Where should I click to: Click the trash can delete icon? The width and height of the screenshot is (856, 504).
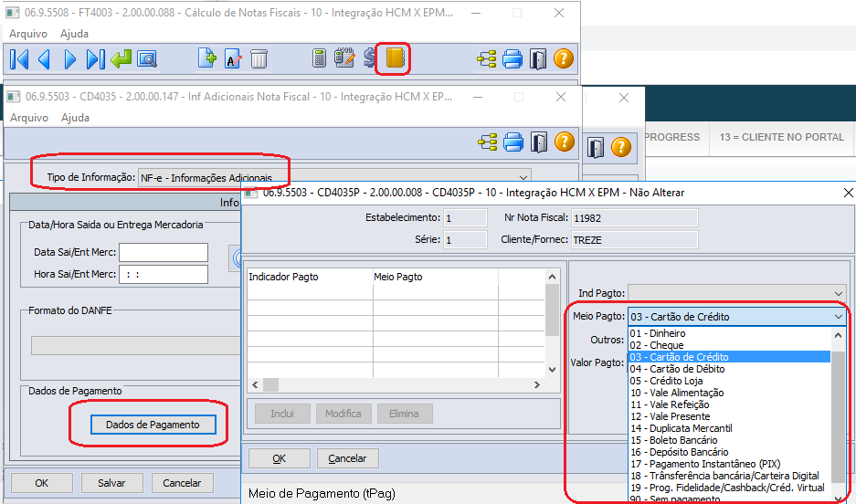[259, 59]
